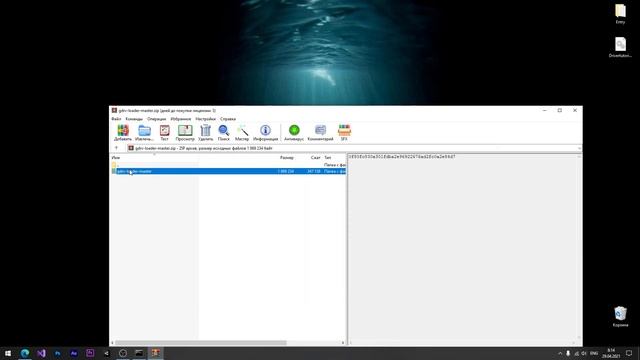Click the archive path address field

tap(351, 148)
